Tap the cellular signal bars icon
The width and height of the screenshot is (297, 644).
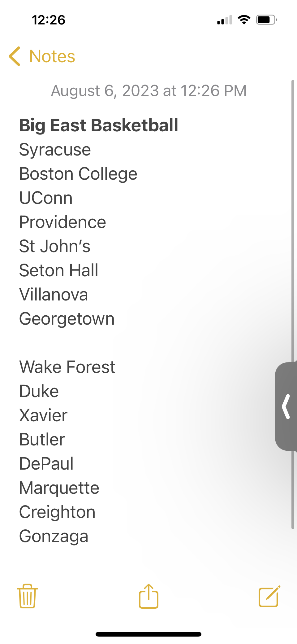(x=225, y=20)
